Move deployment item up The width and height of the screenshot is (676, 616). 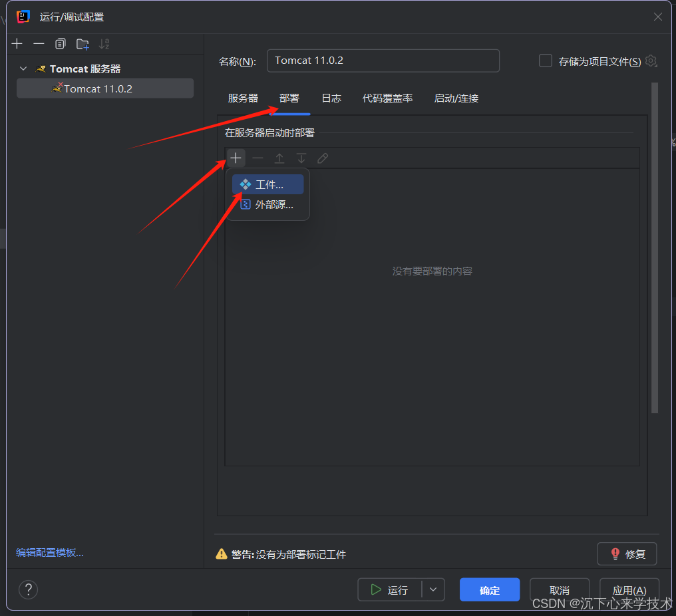[x=279, y=158]
